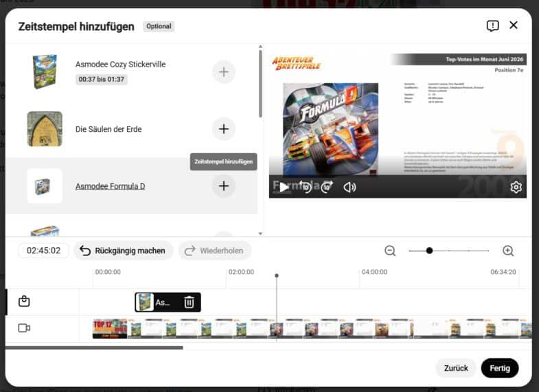
Task: Click the 00:00:00 ruler mark
Action: [x=108, y=272]
